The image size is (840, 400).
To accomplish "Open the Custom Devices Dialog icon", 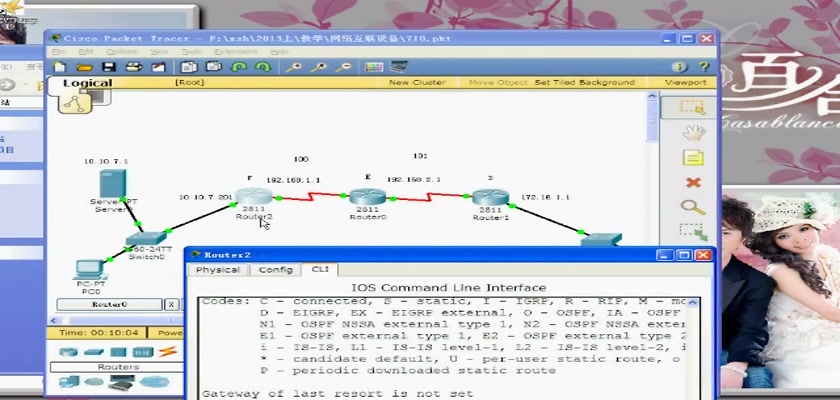I will click(x=399, y=66).
